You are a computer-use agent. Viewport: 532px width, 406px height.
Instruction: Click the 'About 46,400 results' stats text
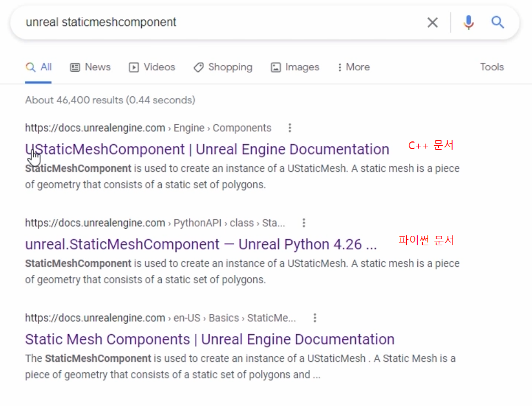(110, 100)
